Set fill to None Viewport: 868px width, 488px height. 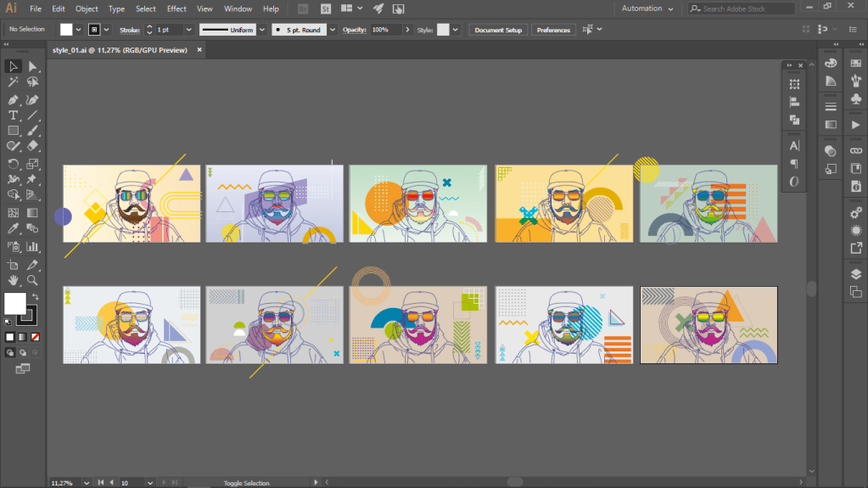tap(35, 337)
